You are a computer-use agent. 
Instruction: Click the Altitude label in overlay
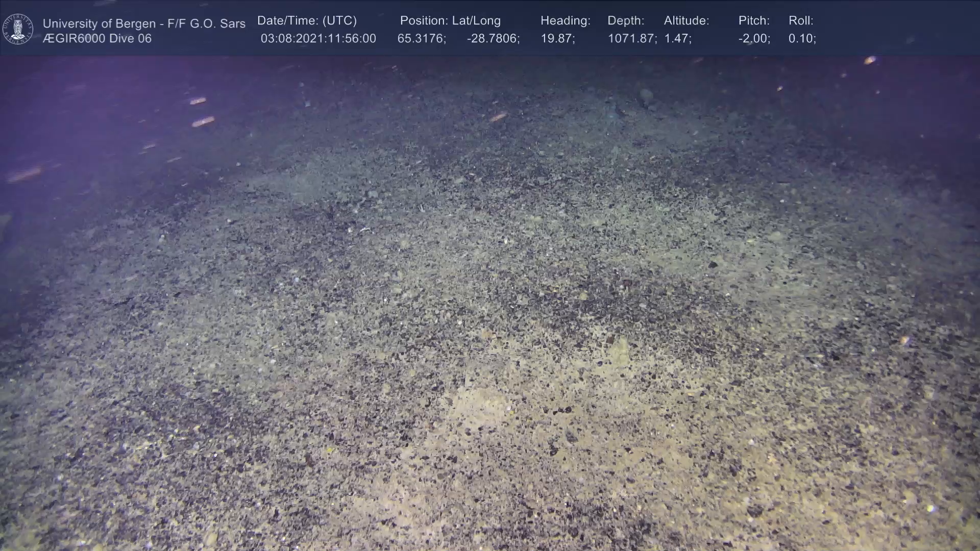(687, 21)
